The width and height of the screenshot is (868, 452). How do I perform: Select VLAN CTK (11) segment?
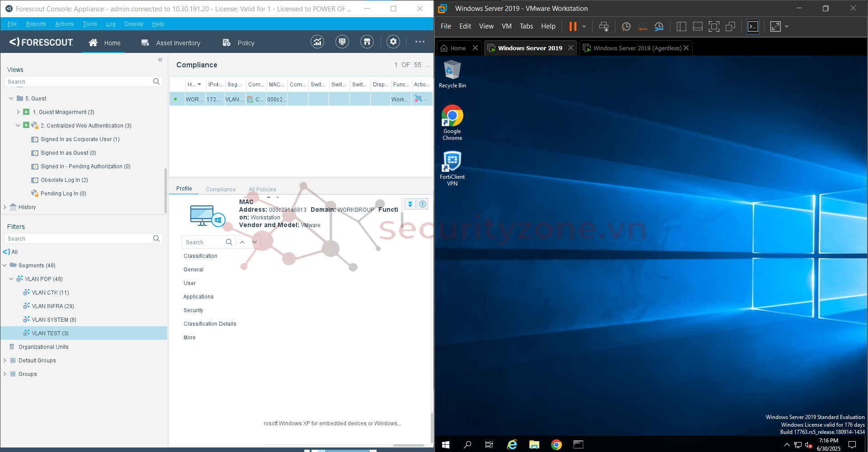(x=50, y=292)
